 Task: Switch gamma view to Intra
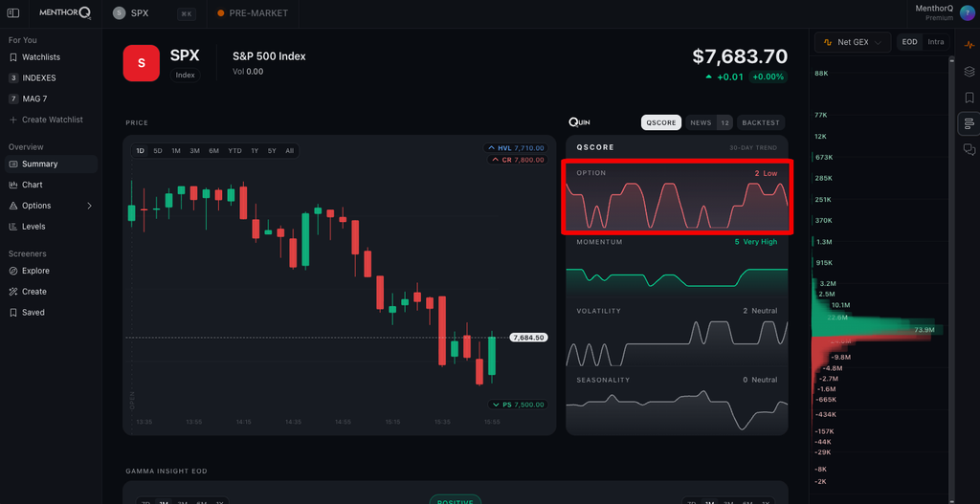[x=936, y=42]
